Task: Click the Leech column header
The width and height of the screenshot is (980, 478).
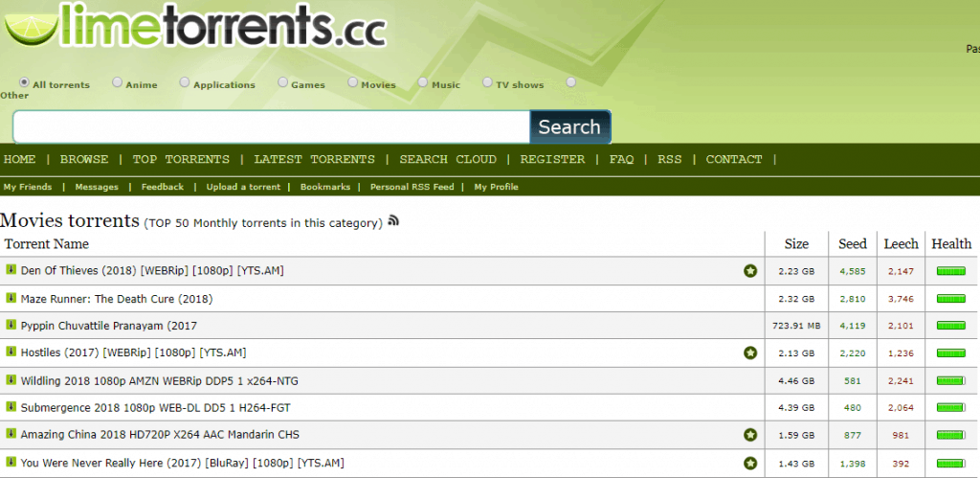Action: coord(901,244)
